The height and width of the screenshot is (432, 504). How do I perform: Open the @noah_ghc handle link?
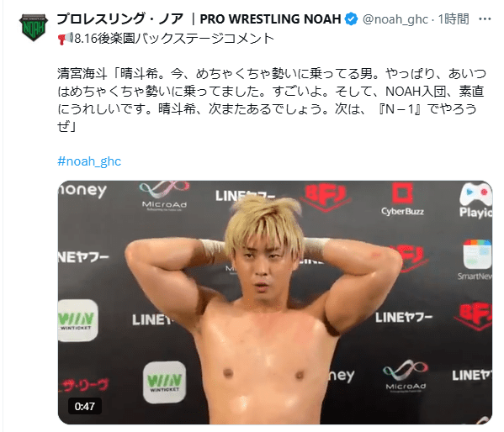coord(395,19)
